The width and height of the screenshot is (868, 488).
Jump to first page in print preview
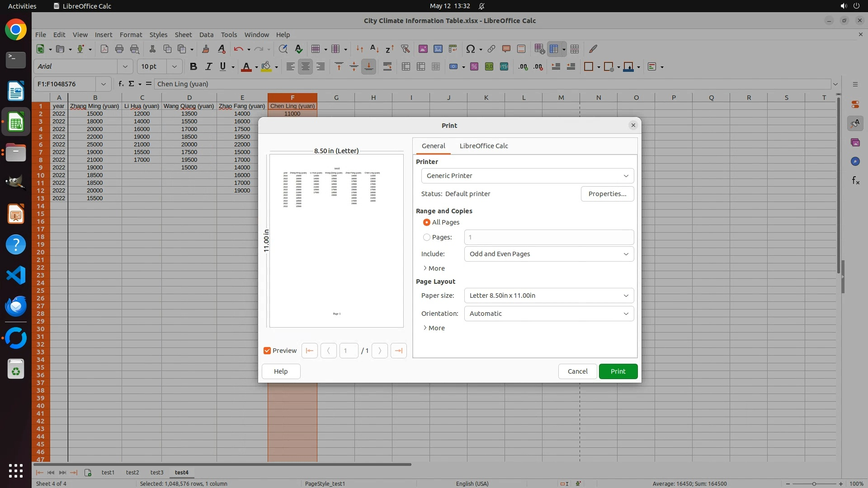point(310,351)
